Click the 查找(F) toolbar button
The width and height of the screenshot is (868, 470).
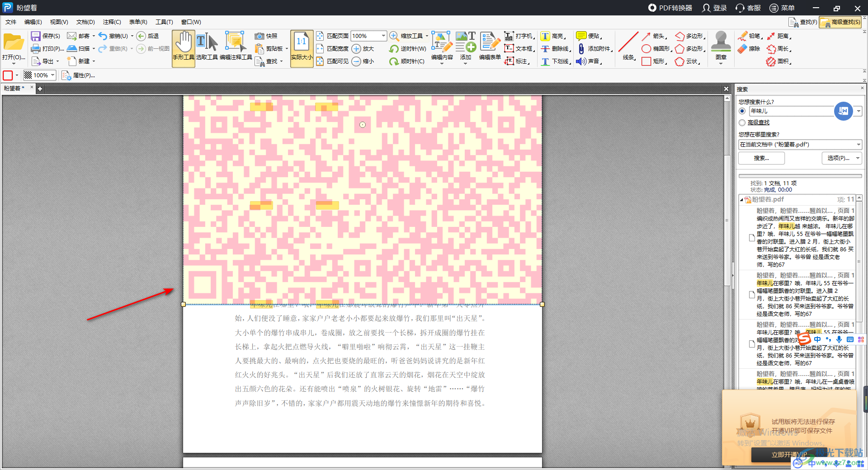(802, 22)
